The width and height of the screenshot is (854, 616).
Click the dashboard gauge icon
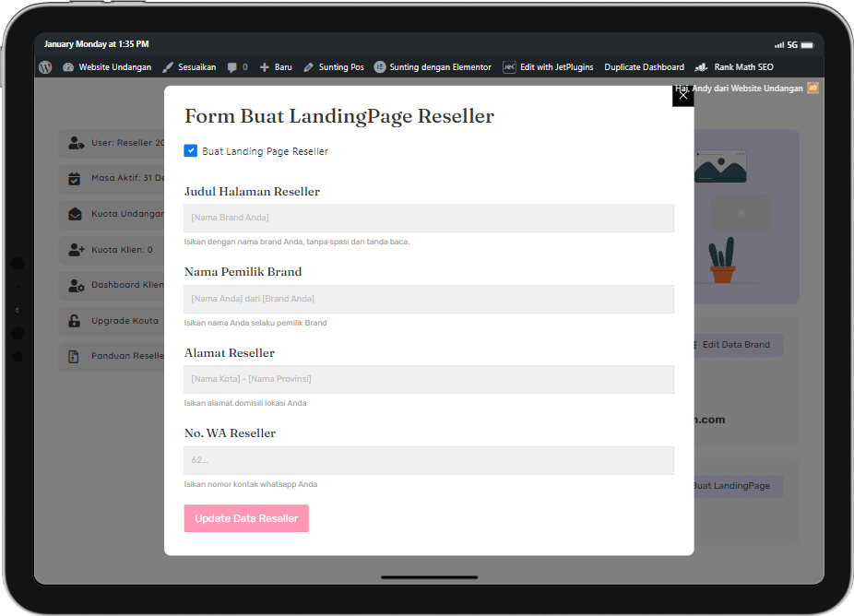point(68,67)
